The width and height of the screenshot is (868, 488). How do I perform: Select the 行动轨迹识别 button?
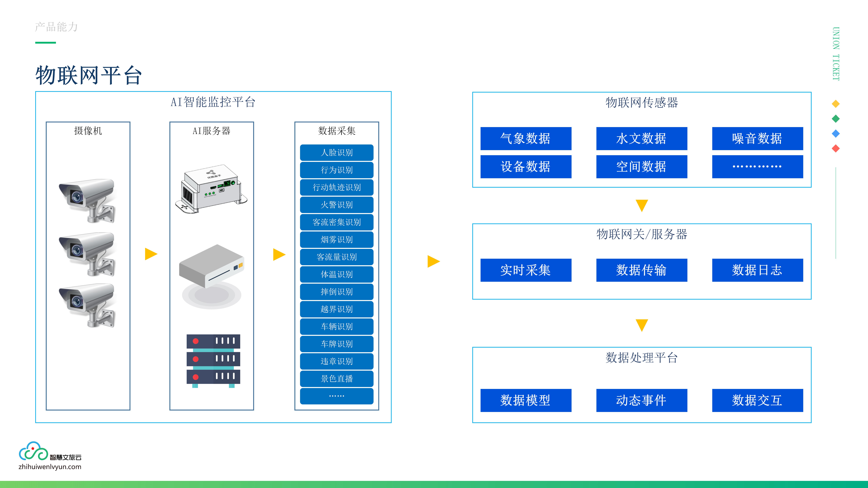pyautogui.click(x=337, y=187)
